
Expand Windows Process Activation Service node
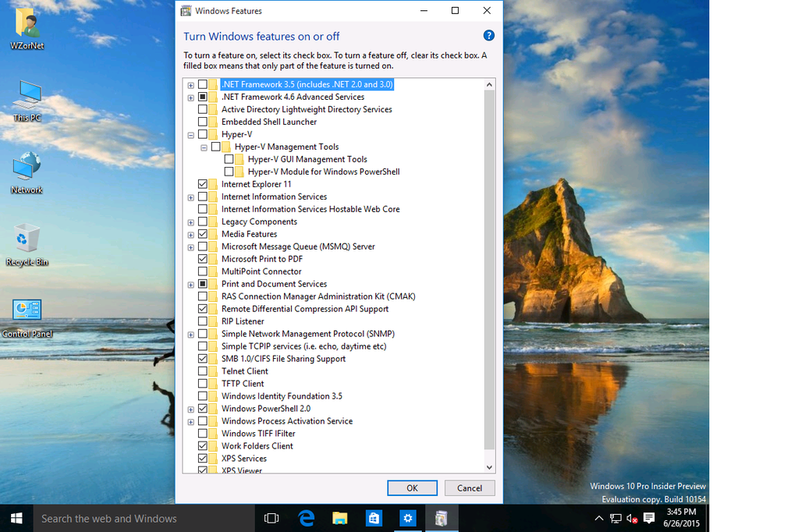click(x=191, y=421)
